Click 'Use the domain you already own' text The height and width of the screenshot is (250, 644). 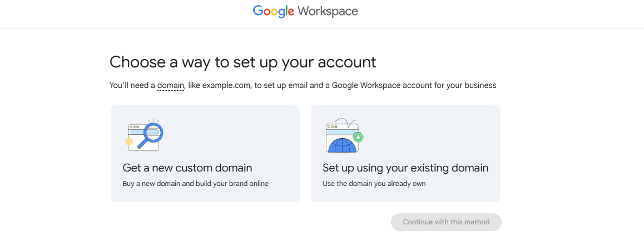(374, 184)
